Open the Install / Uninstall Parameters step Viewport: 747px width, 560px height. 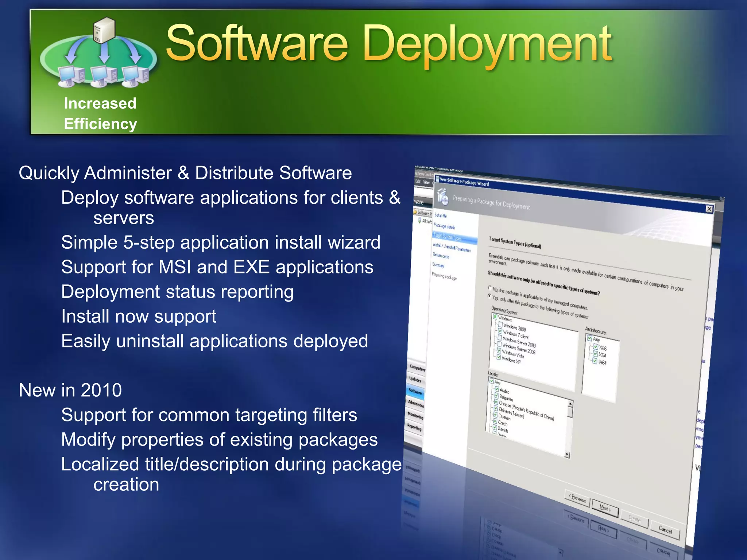[x=452, y=248]
